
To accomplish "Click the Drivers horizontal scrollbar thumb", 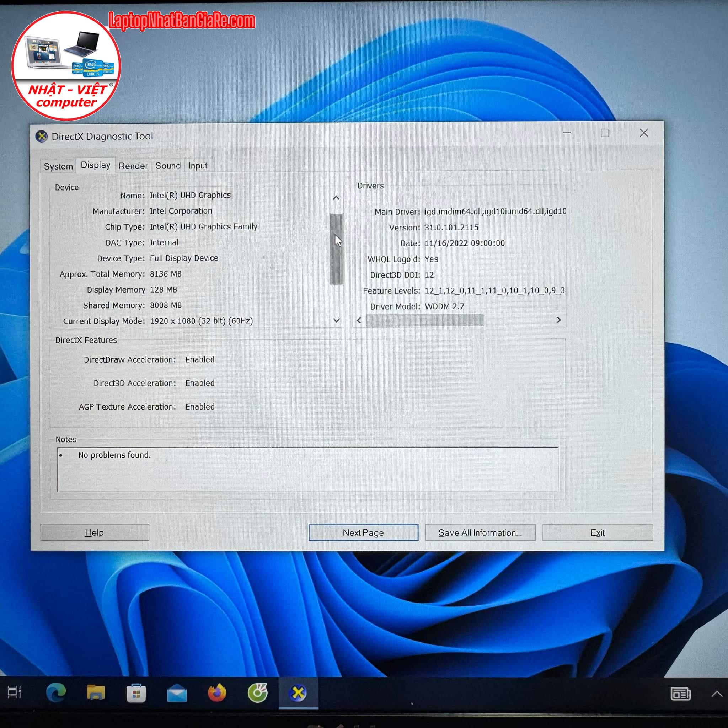I will coord(425,320).
